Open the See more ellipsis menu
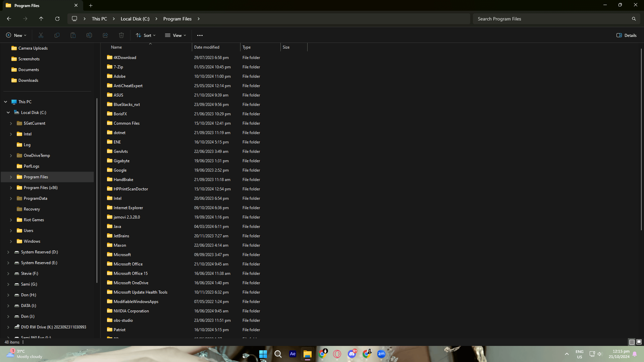The height and width of the screenshot is (362, 644). click(x=200, y=35)
